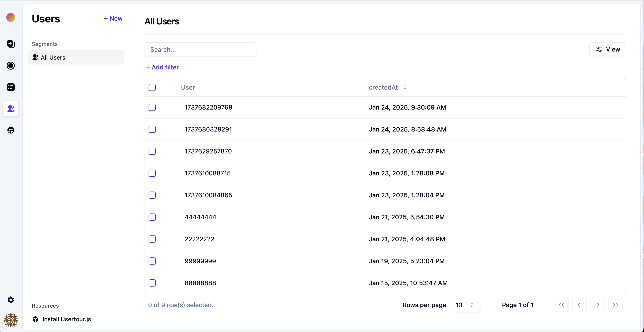Focus the Search input field
644x332 pixels.
200,50
